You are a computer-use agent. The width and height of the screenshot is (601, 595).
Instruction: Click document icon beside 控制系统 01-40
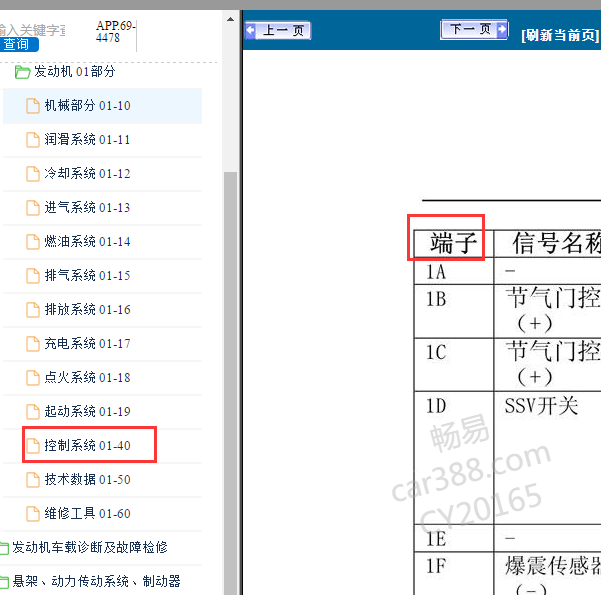click(x=33, y=446)
